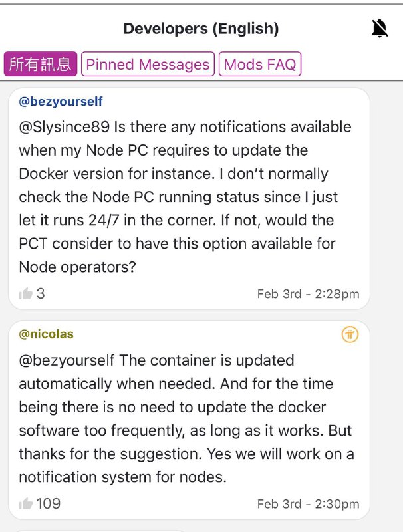Click the 109 like count on nicolas's reply
This screenshot has width=403, height=532.
(48, 503)
